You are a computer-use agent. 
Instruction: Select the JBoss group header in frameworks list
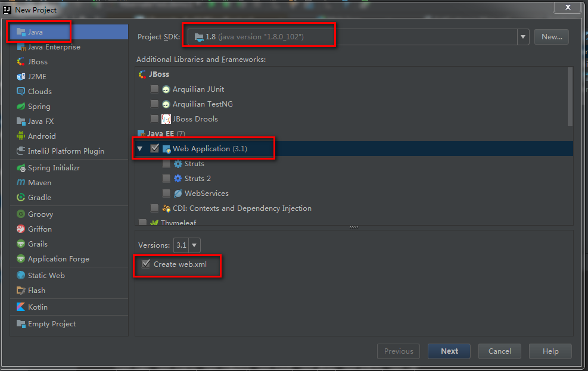[354, 74]
